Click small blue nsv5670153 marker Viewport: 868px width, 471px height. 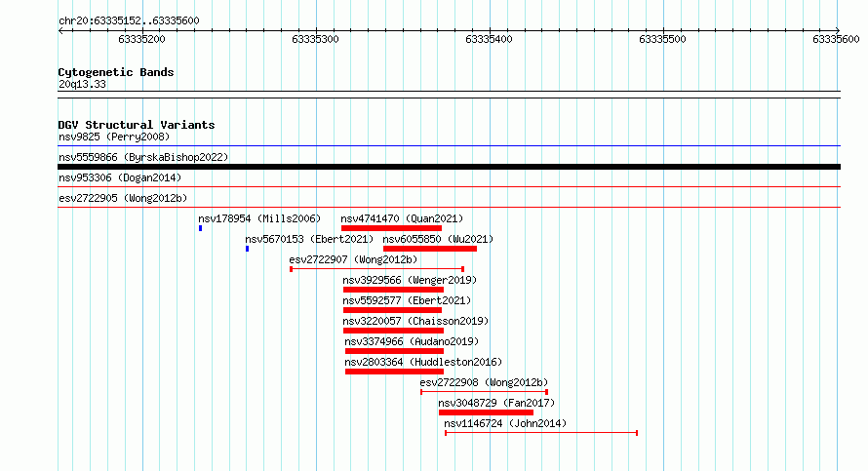point(248,249)
